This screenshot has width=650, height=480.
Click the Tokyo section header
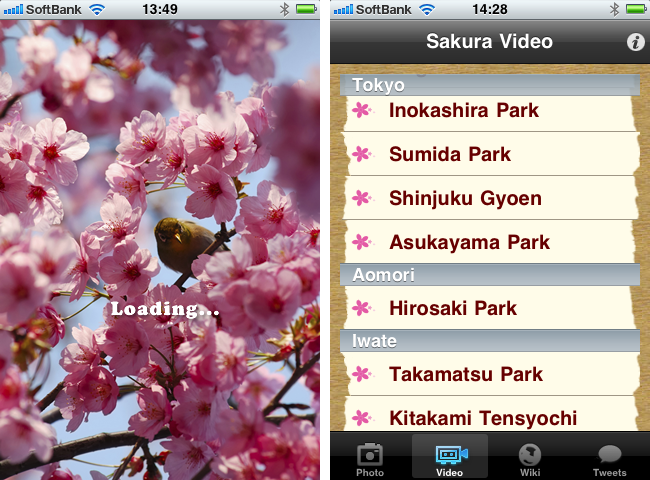tap(490, 85)
